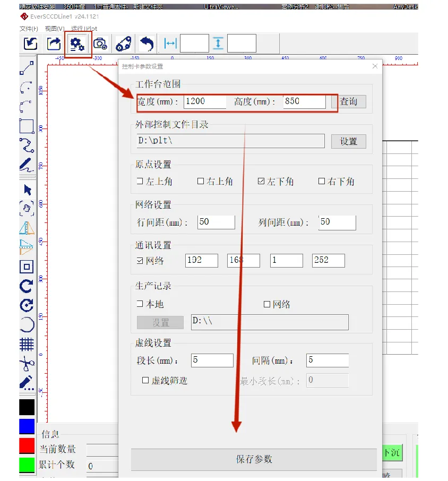Check the 本地 production record option
The height and width of the screenshot is (481, 448).
140,304
